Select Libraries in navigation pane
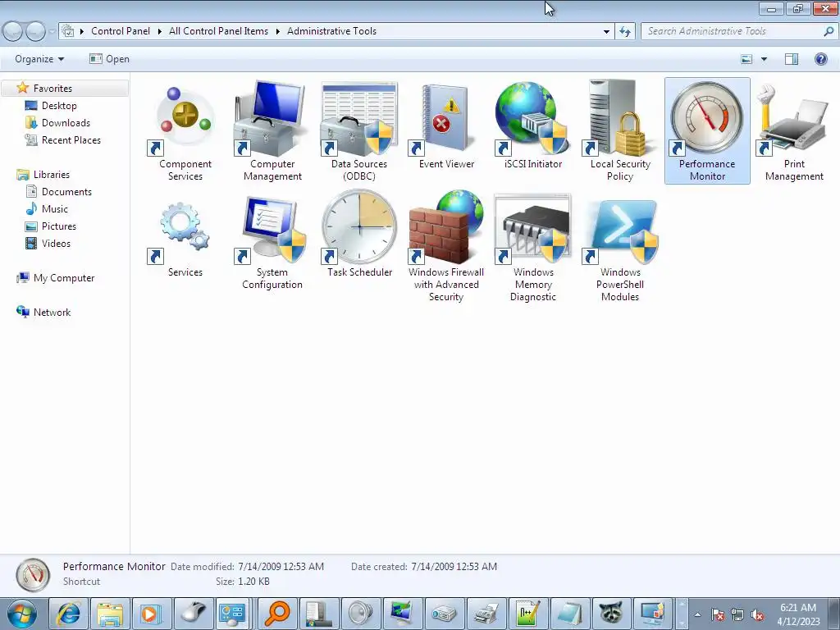Viewport: 840px width, 630px height. [x=52, y=175]
